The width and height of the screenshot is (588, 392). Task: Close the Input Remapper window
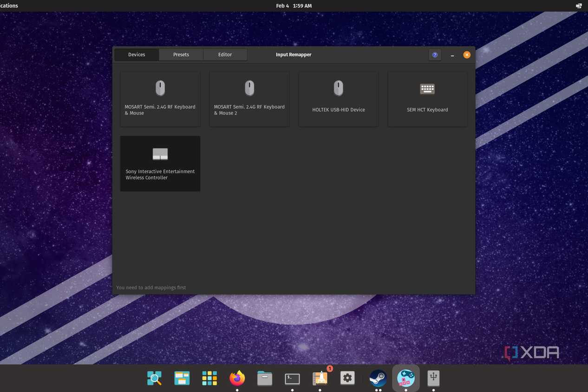click(x=467, y=55)
